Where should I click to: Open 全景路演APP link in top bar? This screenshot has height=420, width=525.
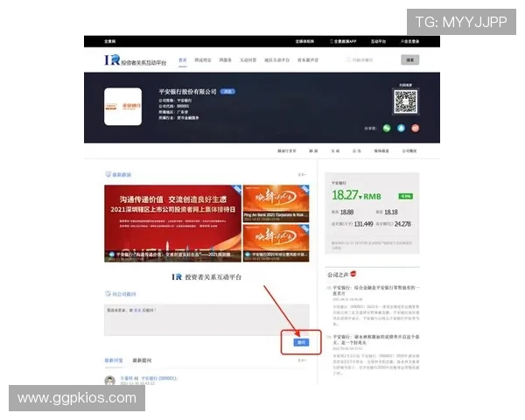click(343, 41)
